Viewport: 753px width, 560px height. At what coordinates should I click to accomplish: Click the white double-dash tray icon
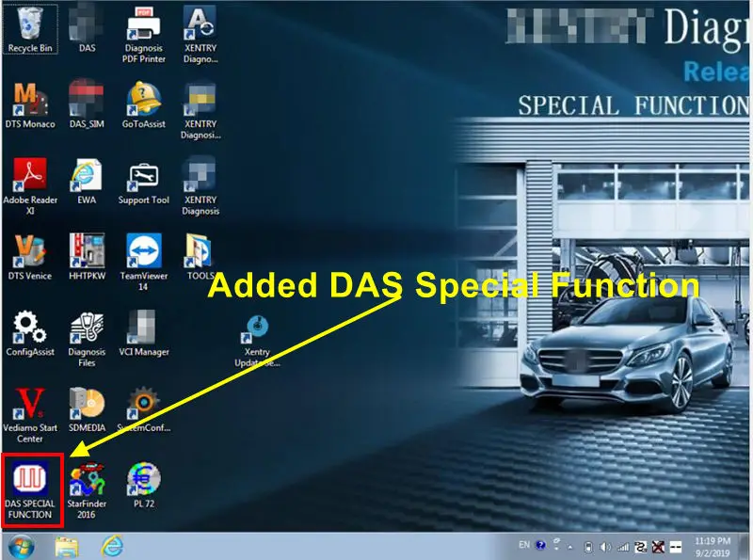[676, 547]
